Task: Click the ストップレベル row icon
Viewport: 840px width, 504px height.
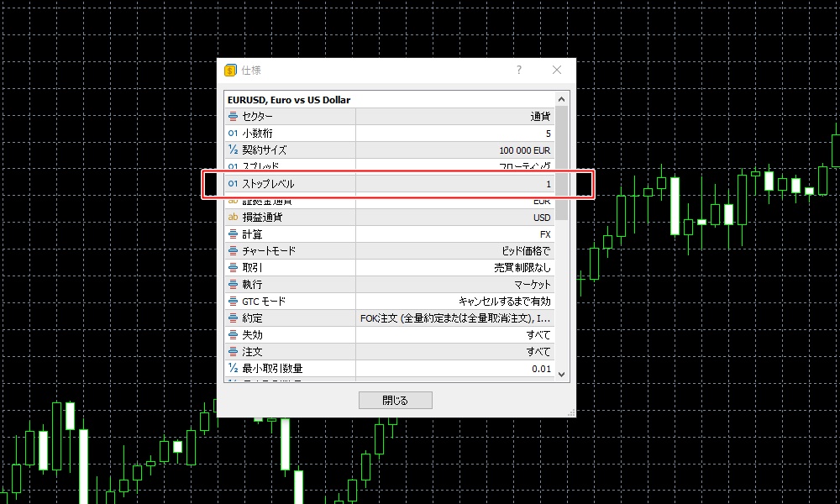Action: click(x=234, y=184)
